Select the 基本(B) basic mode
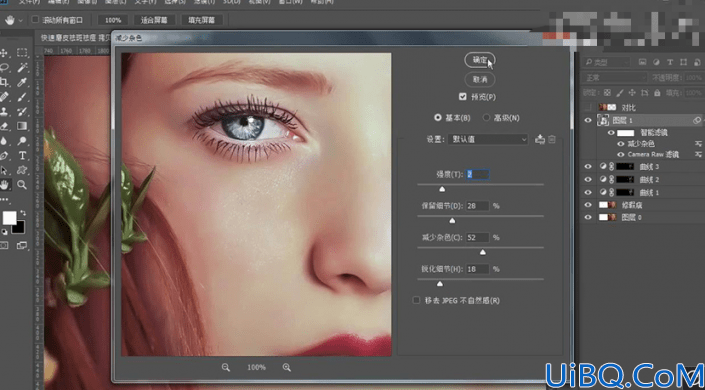The image size is (705, 390). [437, 118]
